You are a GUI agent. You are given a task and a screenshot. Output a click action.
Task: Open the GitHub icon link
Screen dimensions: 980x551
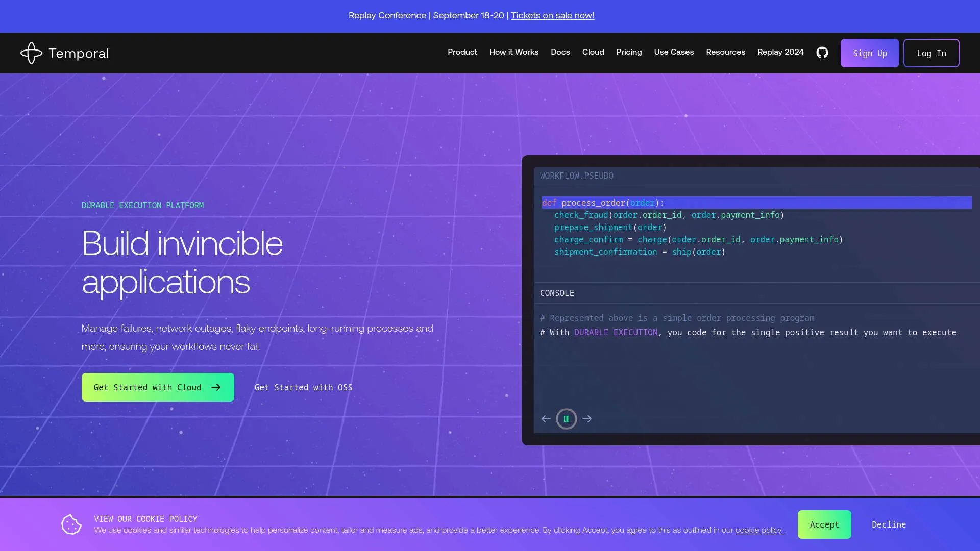pos(822,53)
